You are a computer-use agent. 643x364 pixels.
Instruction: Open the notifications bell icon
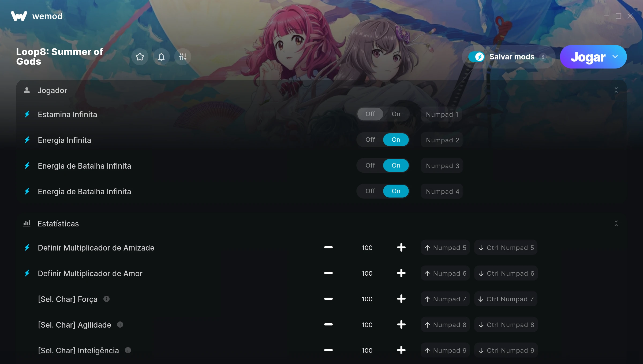click(x=161, y=57)
